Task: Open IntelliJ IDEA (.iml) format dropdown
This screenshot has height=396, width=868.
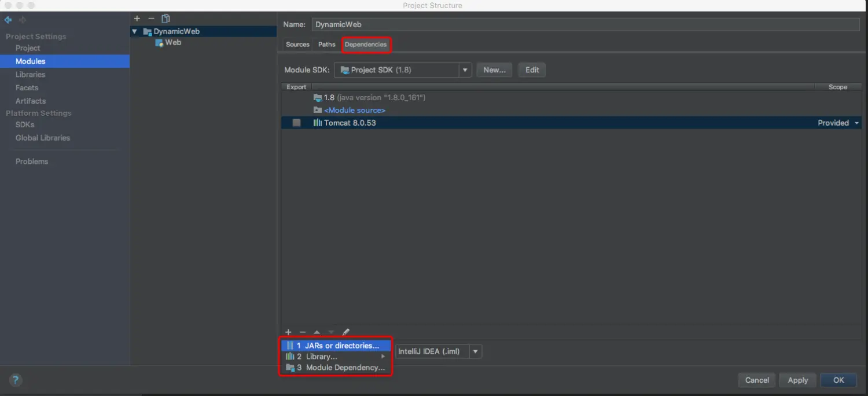Action: tap(475, 351)
